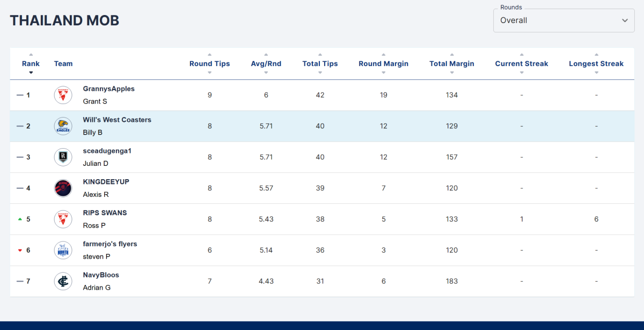Open the Rounds dropdown showing Overall
Viewport: 644px width, 330px height.
[564, 20]
